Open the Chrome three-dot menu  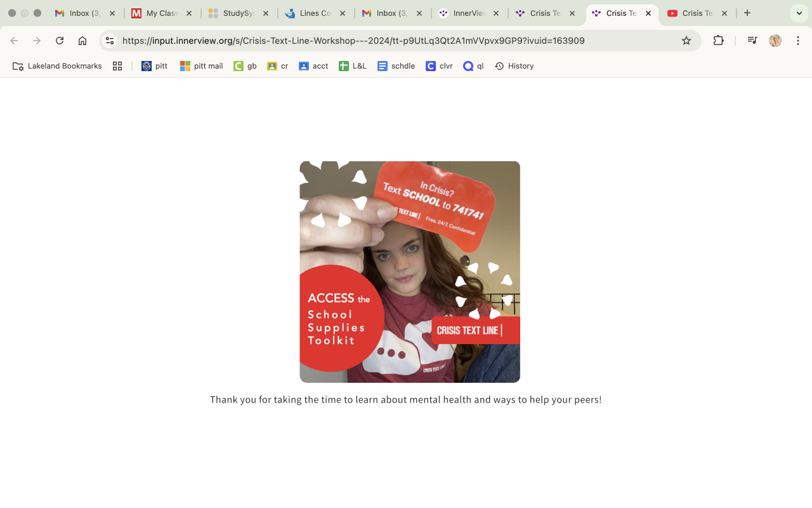click(x=798, y=41)
